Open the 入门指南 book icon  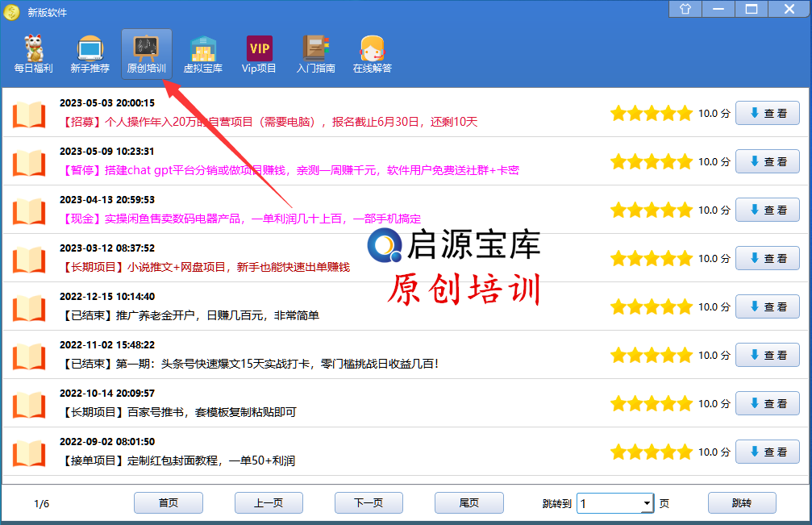pos(316,54)
